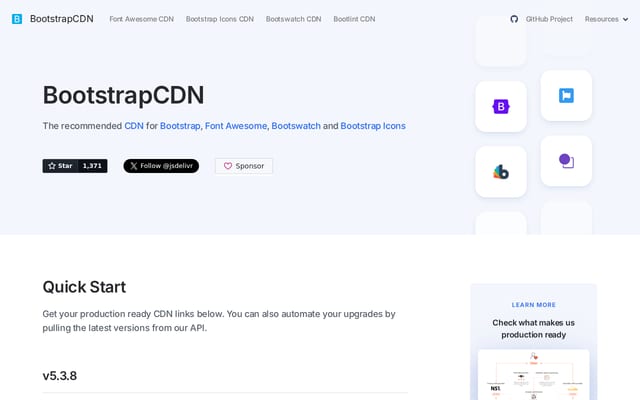Click the star icon in Star button
This screenshot has height=400, width=640.
[x=52, y=166]
